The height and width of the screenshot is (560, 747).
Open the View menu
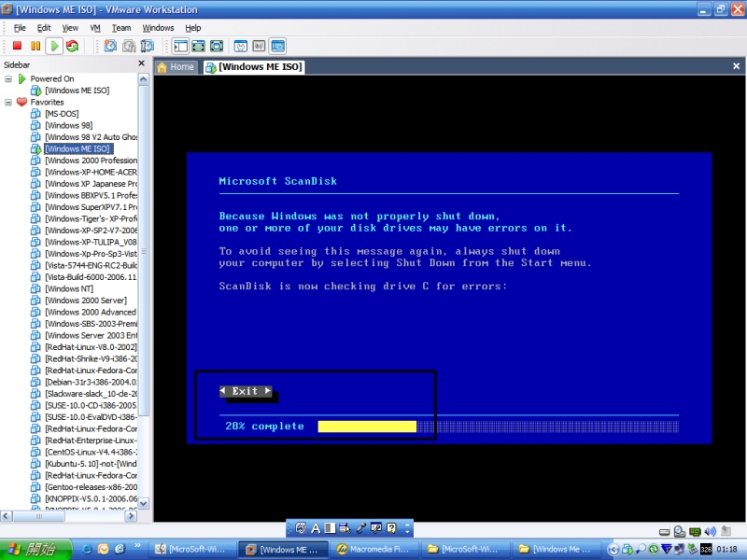tap(70, 28)
